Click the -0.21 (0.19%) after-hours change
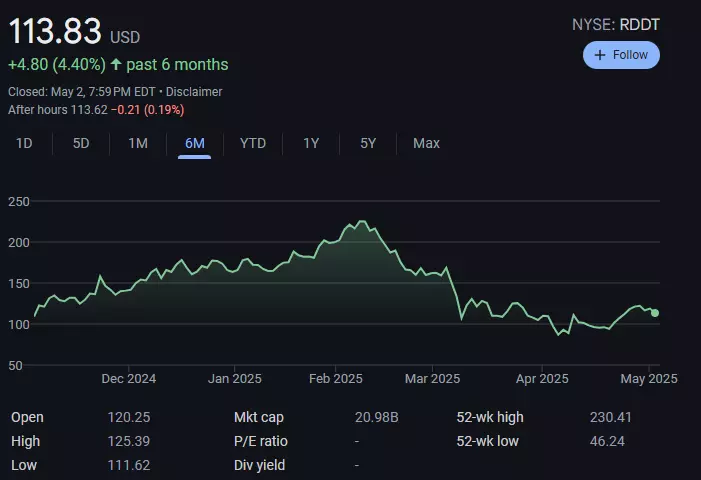Image resolution: width=701 pixels, height=480 pixels. click(148, 110)
